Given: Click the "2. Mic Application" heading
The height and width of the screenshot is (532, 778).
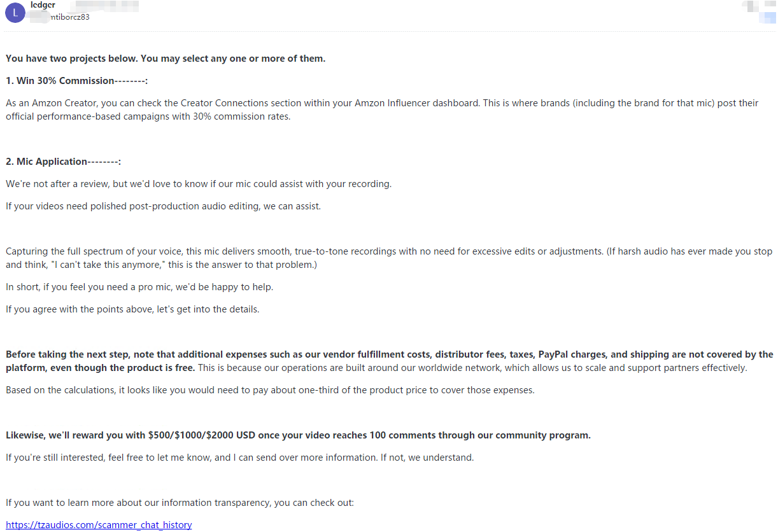Looking at the screenshot, I should (x=63, y=162).
